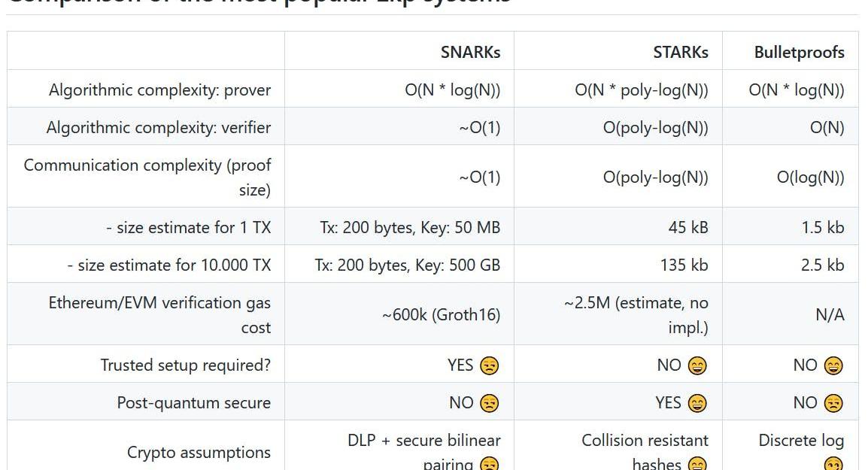
Task: Click the grinning emoji in STARKs post-quantum row
Action: pyautogui.click(x=697, y=403)
